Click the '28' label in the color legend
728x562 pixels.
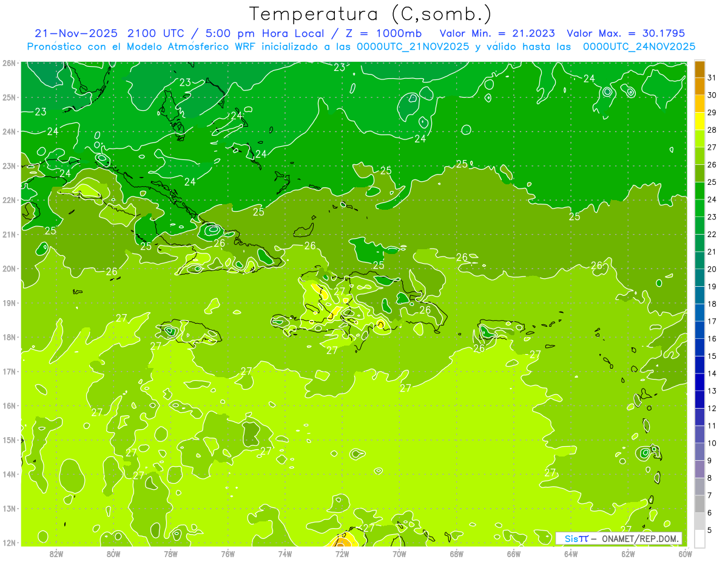pos(712,130)
